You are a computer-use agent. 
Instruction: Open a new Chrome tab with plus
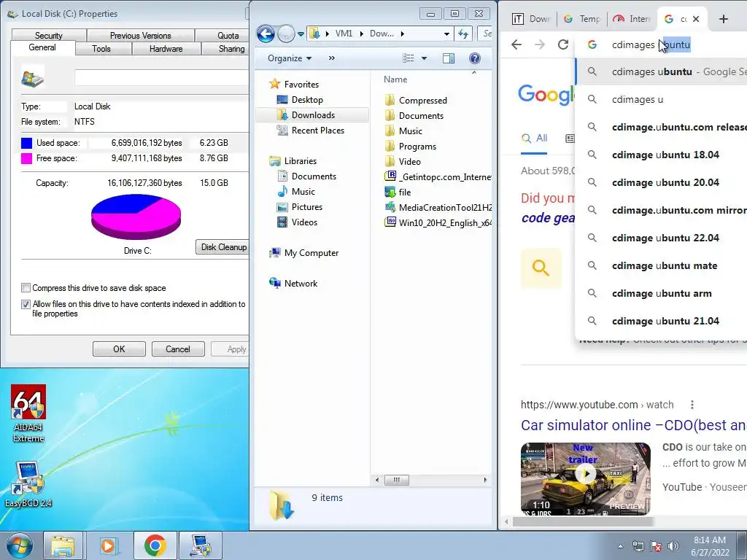[x=723, y=19]
